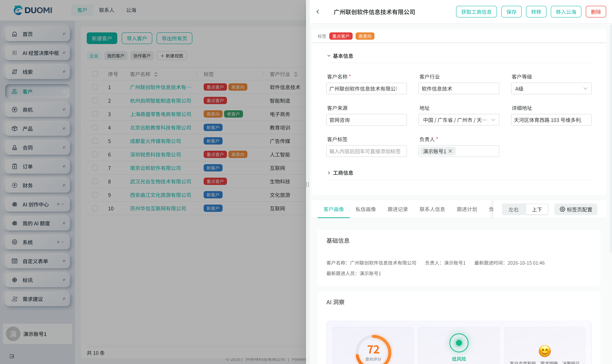This screenshot has height=364, width=612.
Task: Click the home icon in sidebar
Action: [15, 34]
